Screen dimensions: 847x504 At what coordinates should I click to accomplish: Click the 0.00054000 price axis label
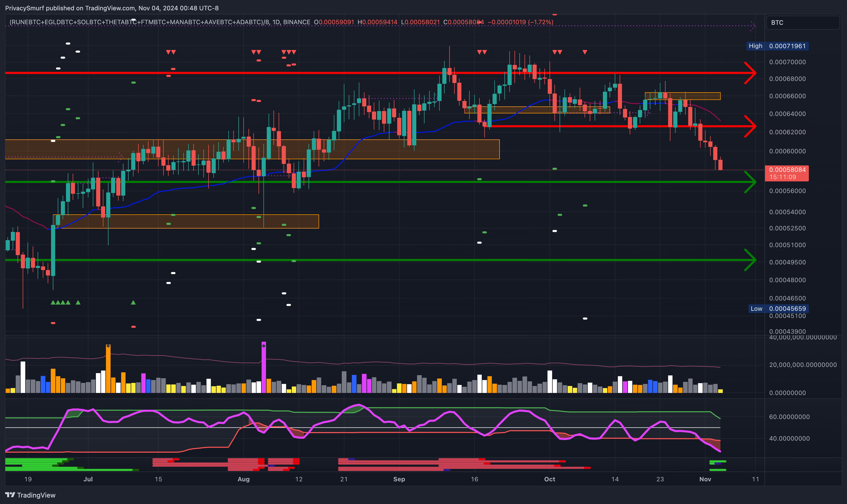787,212
